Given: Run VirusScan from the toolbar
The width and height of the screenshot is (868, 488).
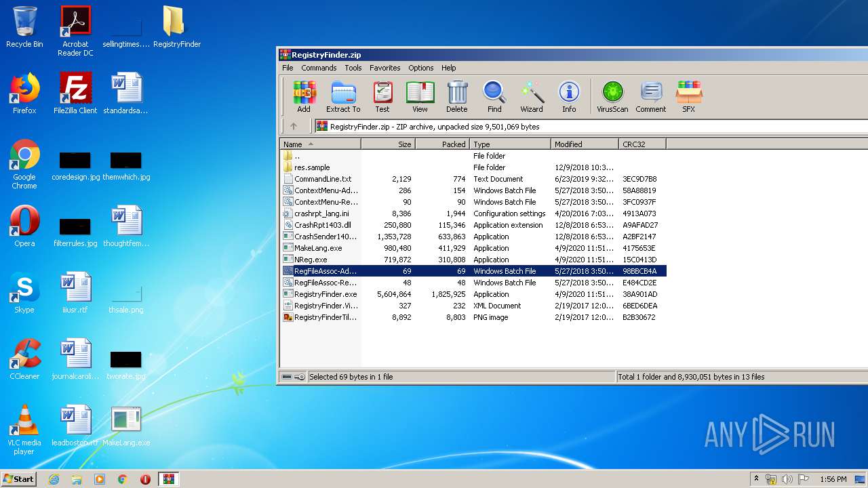Looking at the screenshot, I should 612,97.
